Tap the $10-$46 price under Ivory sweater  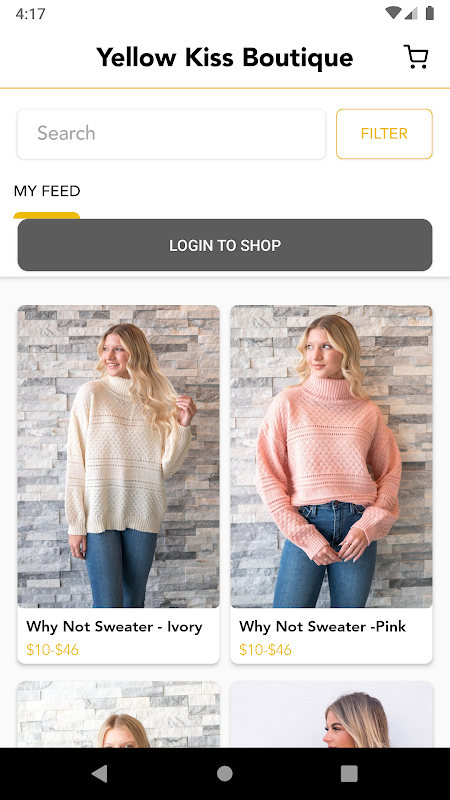click(53, 649)
